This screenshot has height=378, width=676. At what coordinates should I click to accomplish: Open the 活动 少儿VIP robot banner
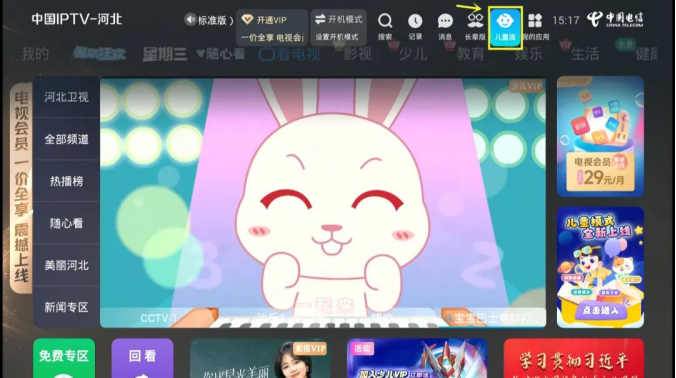tap(417, 358)
